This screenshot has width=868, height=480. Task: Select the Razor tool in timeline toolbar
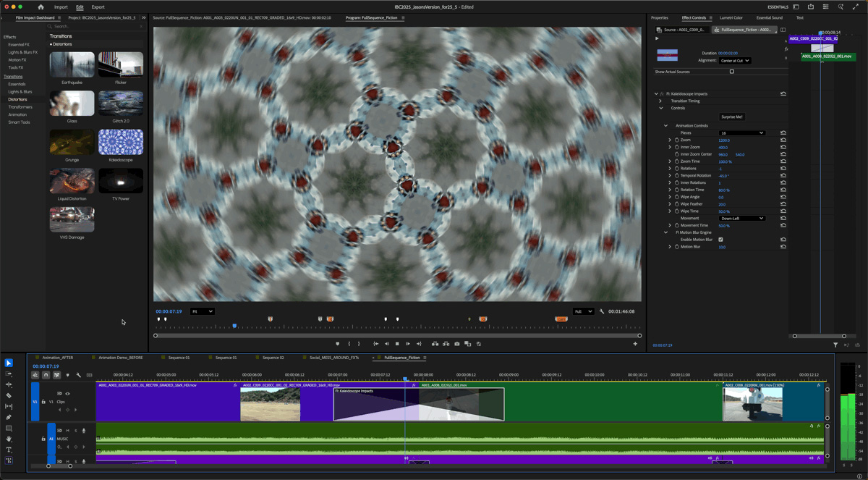tap(9, 395)
